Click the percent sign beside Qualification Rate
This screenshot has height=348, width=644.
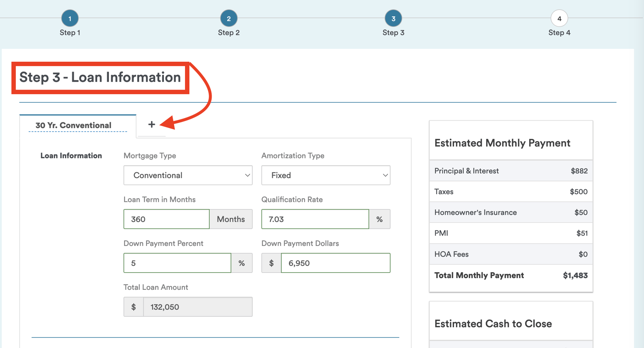pos(380,219)
